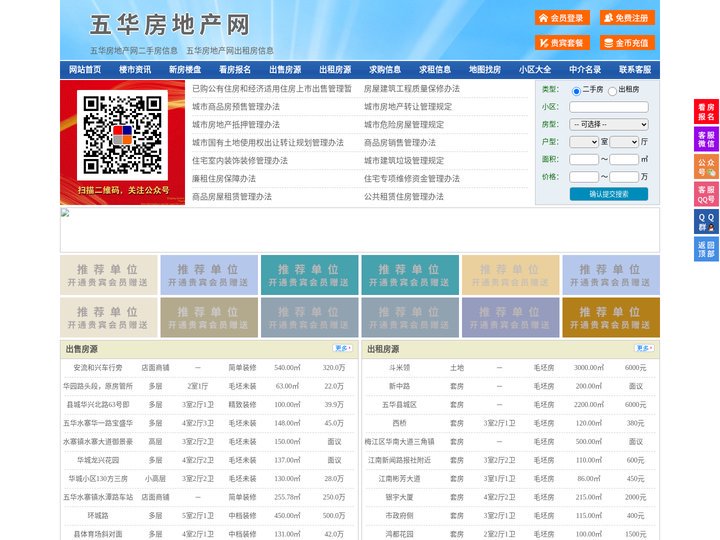The width and height of the screenshot is (720, 540).
Task: Open the 金币充值 button
Action: click(x=627, y=43)
